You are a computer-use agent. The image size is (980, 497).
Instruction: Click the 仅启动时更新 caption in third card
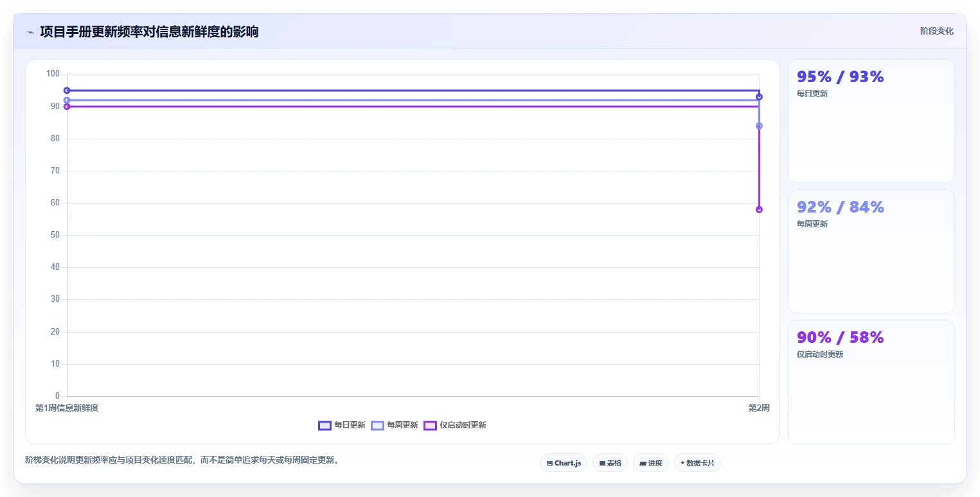[x=820, y=354]
